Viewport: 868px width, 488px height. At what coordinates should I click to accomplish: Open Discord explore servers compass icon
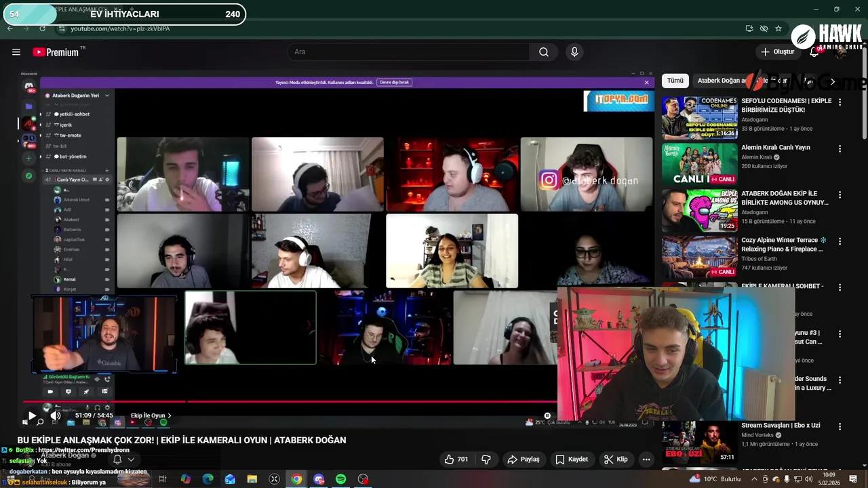[28, 176]
